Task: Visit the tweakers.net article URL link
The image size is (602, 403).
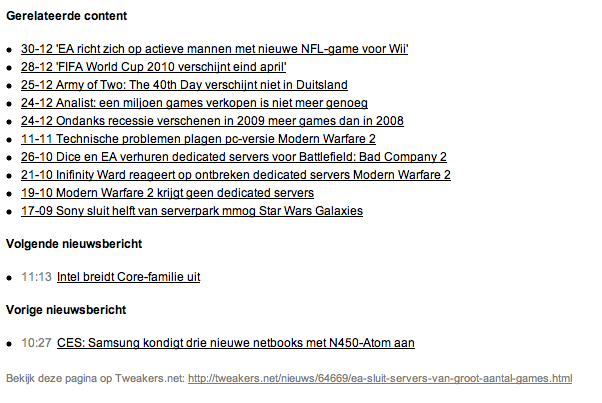Action: pos(380,379)
